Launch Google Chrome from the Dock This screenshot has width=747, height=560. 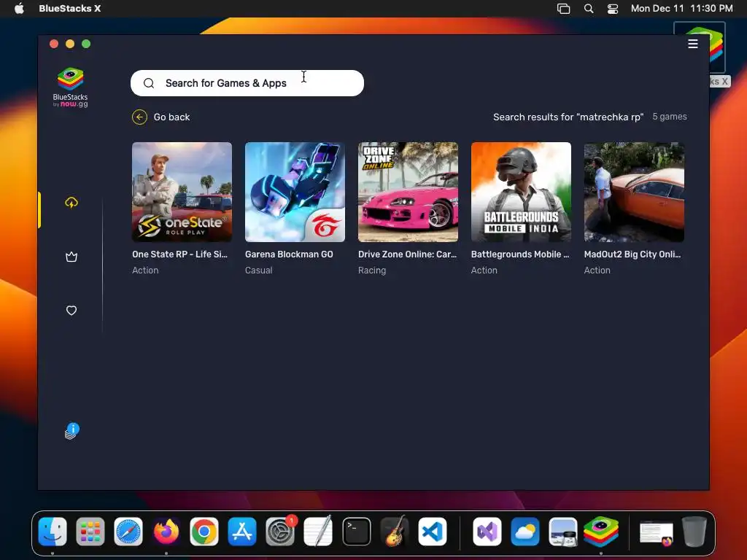(x=204, y=532)
